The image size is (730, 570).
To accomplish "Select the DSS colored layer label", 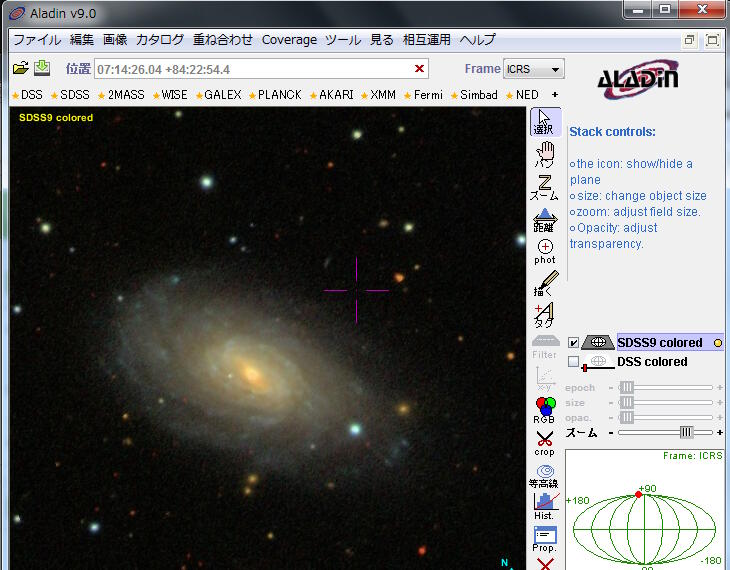I will (652, 362).
